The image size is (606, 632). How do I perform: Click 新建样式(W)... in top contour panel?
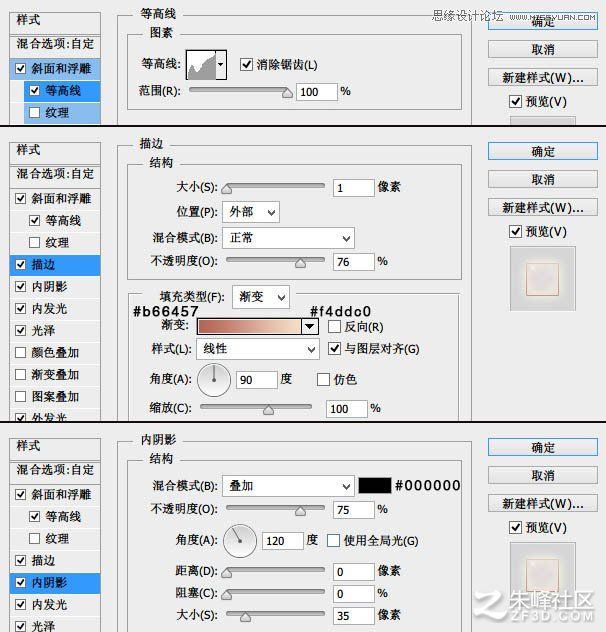click(x=543, y=77)
